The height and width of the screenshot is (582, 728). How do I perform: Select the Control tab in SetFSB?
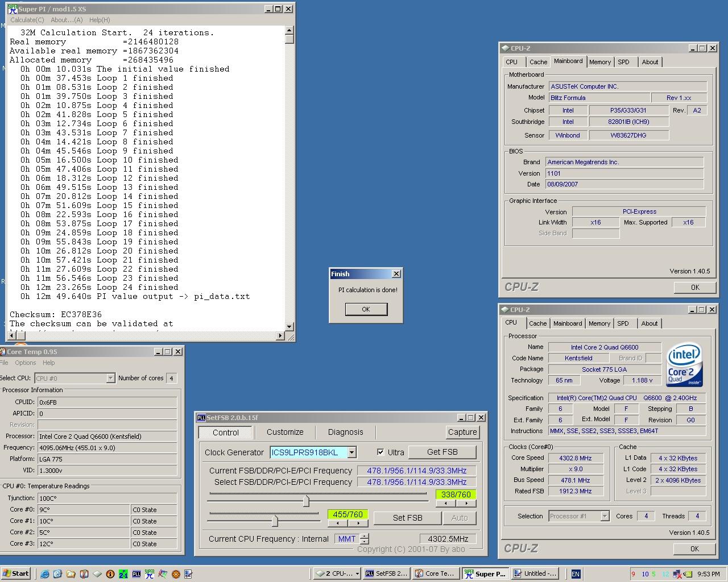tap(226, 433)
